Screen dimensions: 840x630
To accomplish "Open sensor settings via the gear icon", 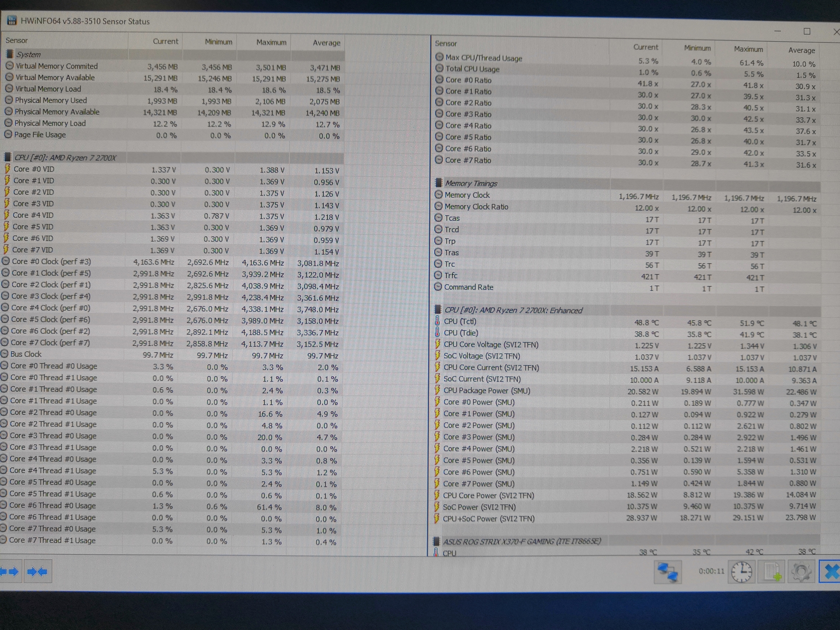I will tap(801, 572).
